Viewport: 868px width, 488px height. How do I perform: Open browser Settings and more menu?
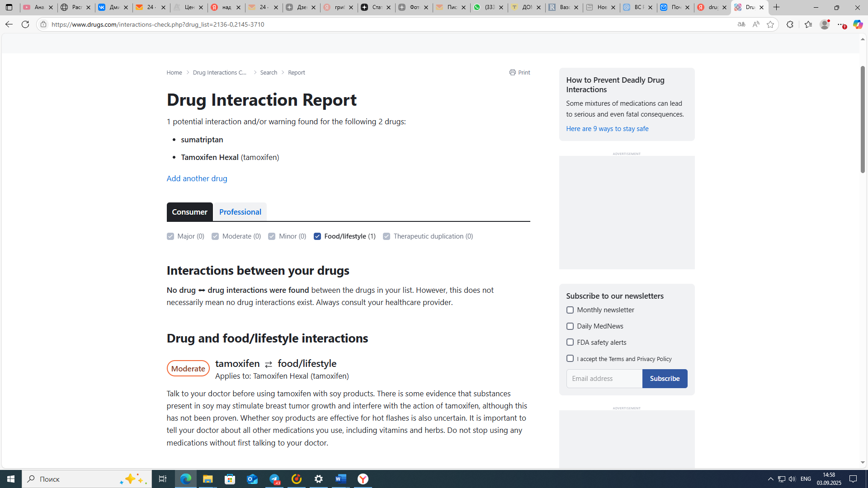point(841,24)
